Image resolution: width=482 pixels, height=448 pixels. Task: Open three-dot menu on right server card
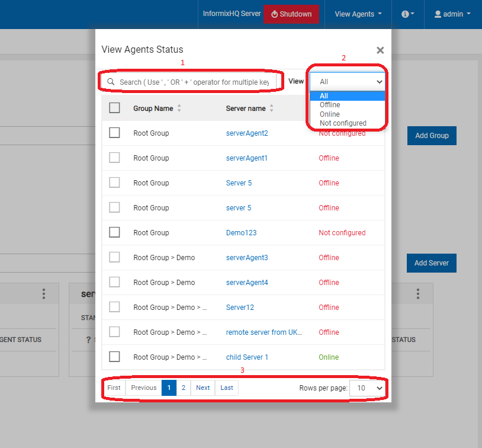click(418, 294)
